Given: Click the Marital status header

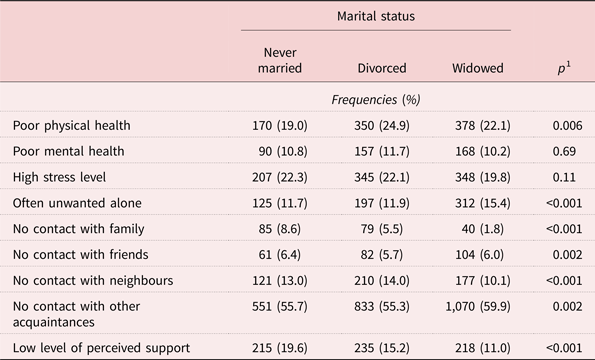Looking at the screenshot, I should [x=376, y=16].
